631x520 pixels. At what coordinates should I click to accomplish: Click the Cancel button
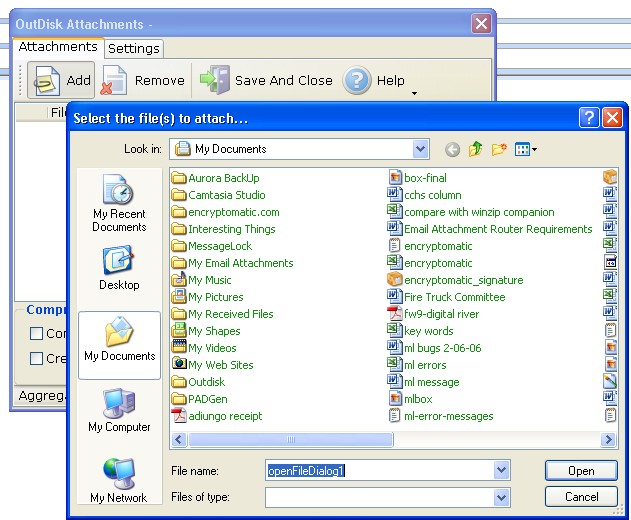point(581,497)
